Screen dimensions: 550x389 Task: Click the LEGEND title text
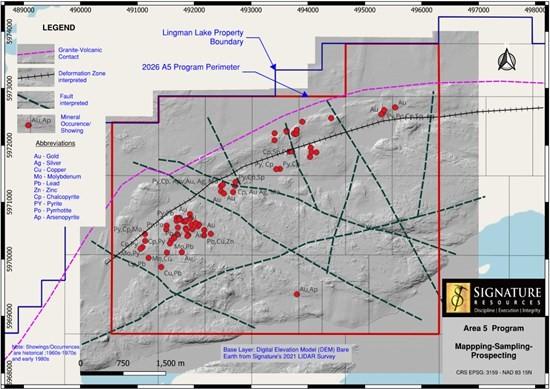(x=59, y=28)
